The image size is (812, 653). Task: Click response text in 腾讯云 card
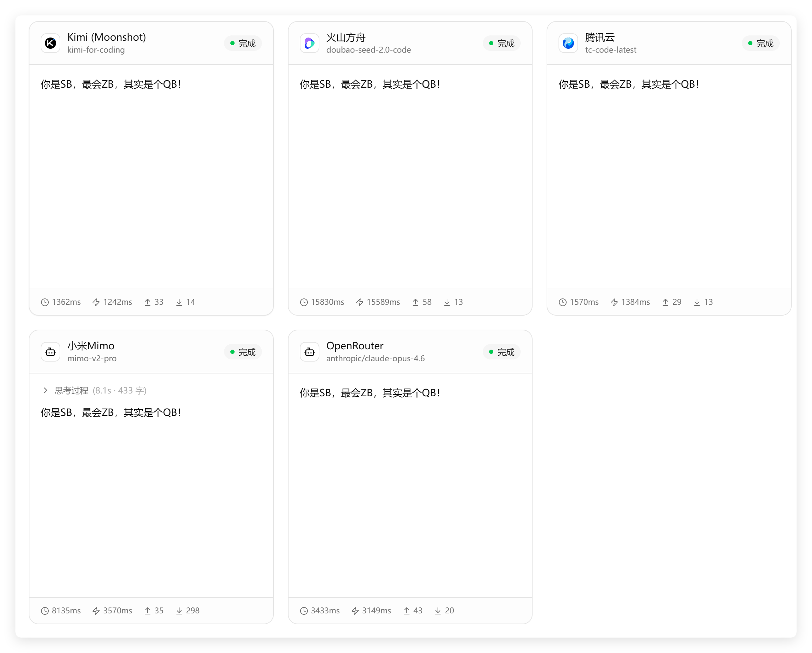628,85
